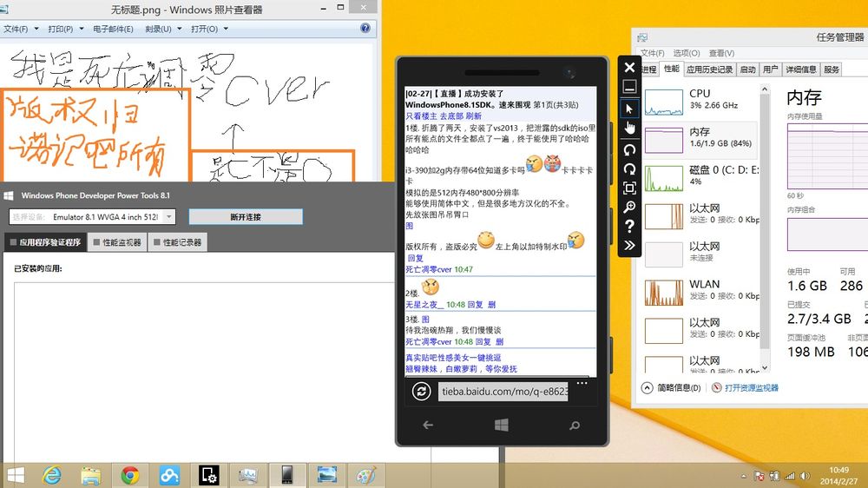Select 磁盘 0 performance item
Viewport: 868px width, 488px height.
click(x=700, y=176)
